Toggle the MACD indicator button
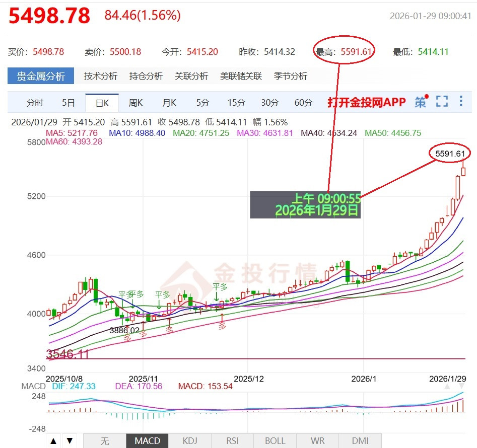The image size is (477, 448). tap(147, 440)
